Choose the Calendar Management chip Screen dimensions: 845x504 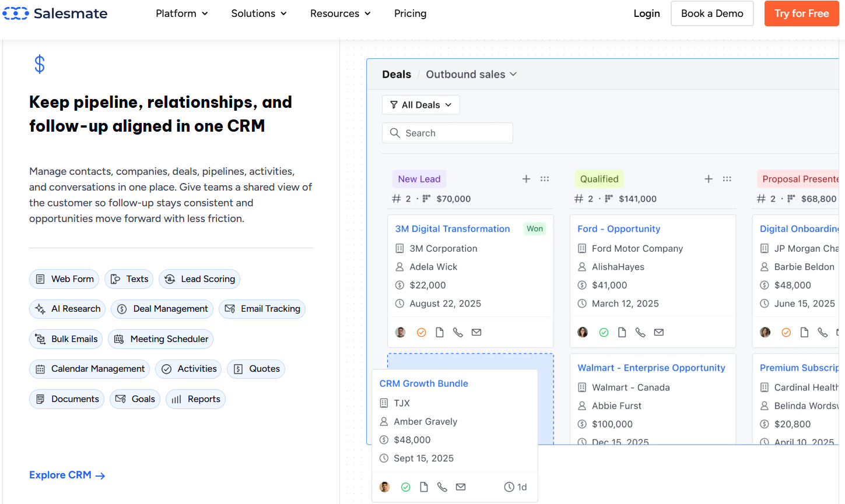tap(89, 369)
